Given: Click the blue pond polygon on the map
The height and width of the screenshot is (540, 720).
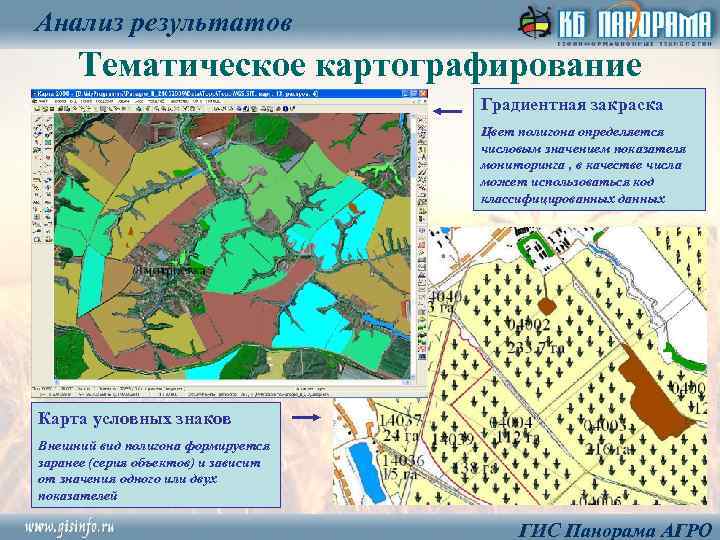Looking at the screenshot, I should tap(366, 472).
